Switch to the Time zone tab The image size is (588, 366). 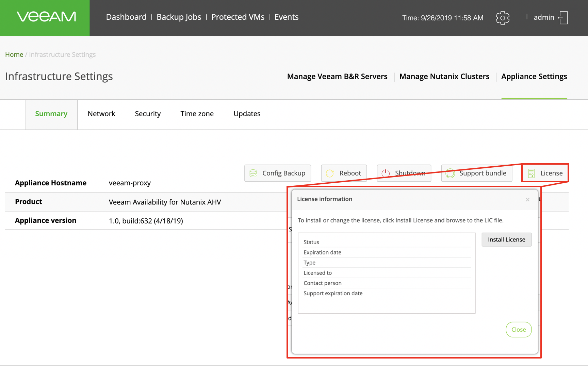(x=197, y=114)
